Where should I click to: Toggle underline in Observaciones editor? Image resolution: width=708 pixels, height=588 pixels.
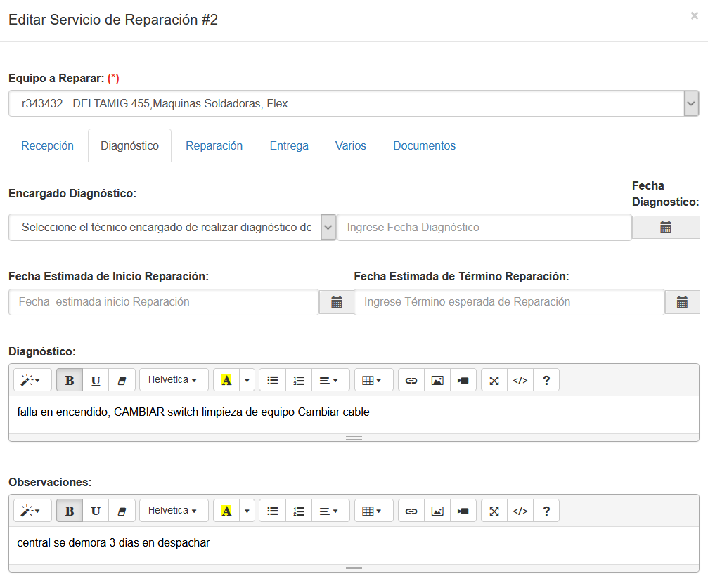coord(96,511)
